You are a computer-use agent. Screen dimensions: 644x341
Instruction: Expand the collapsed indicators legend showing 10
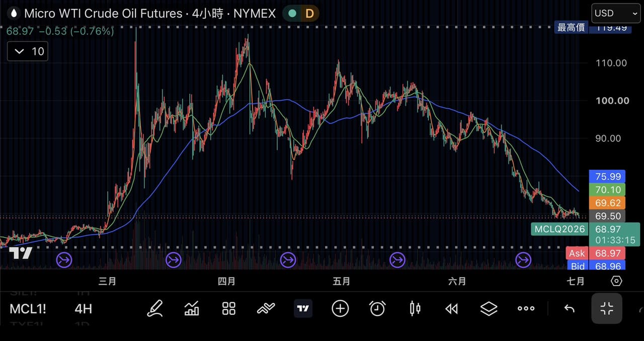click(x=28, y=51)
